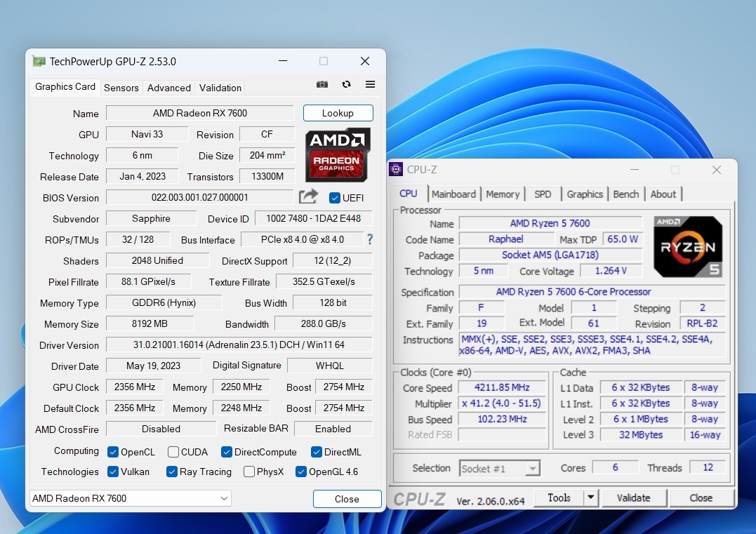
Task: Minimize the GPU-Z window
Action: point(283,61)
